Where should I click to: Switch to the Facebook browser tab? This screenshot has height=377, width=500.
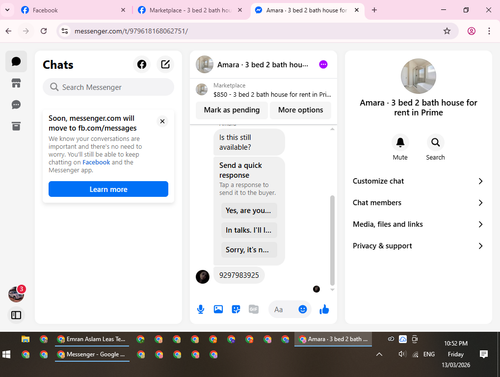[72, 10]
